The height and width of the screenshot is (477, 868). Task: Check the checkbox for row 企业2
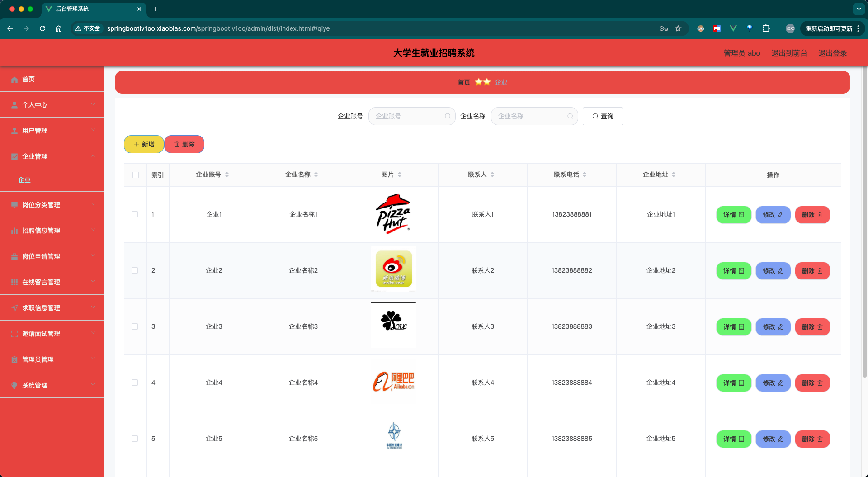[x=135, y=270]
